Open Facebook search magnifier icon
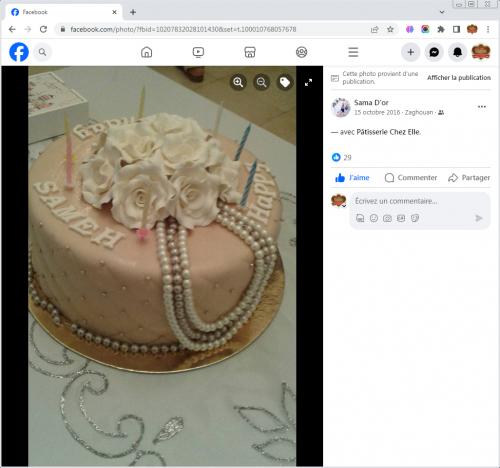The height and width of the screenshot is (468, 500). (x=42, y=52)
